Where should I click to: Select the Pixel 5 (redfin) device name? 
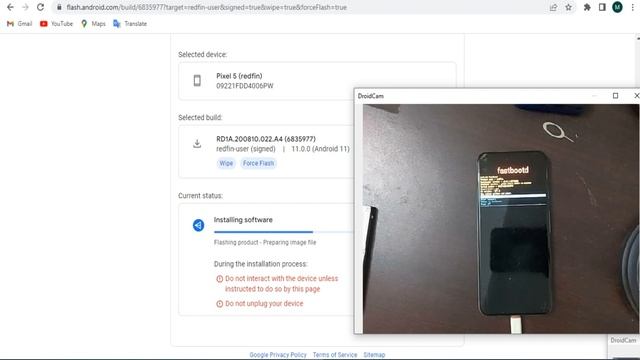tap(239, 76)
